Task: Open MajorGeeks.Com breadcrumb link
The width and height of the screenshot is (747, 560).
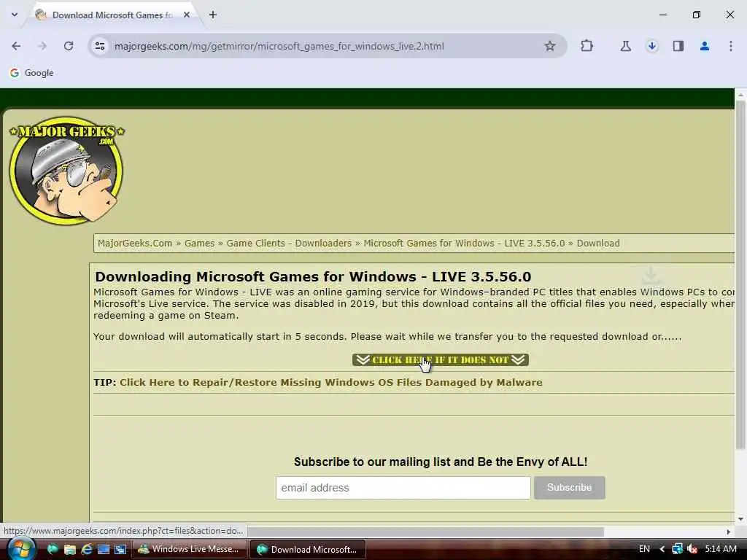Action: pyautogui.click(x=135, y=244)
